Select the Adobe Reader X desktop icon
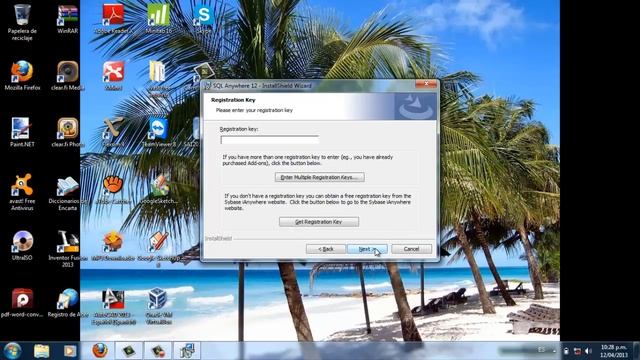 pos(113,19)
